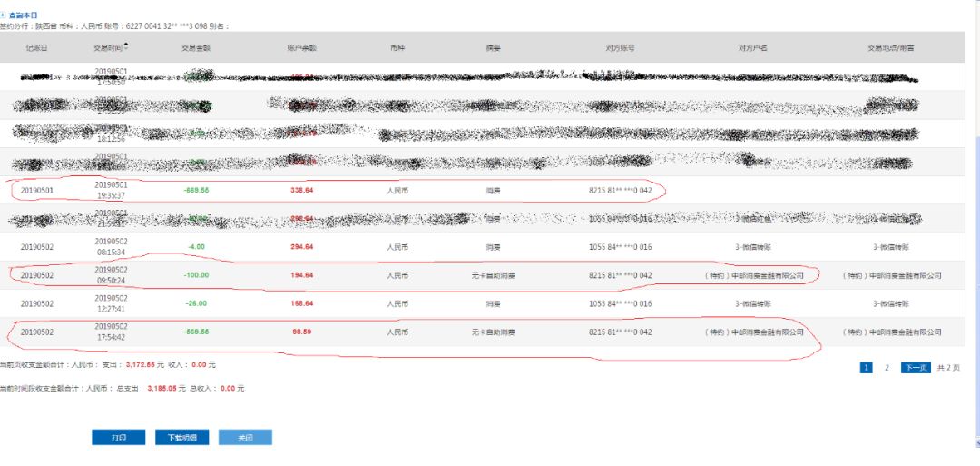Select balance 194.64 in the table
Screen dimensions: 980x466
coord(301,274)
